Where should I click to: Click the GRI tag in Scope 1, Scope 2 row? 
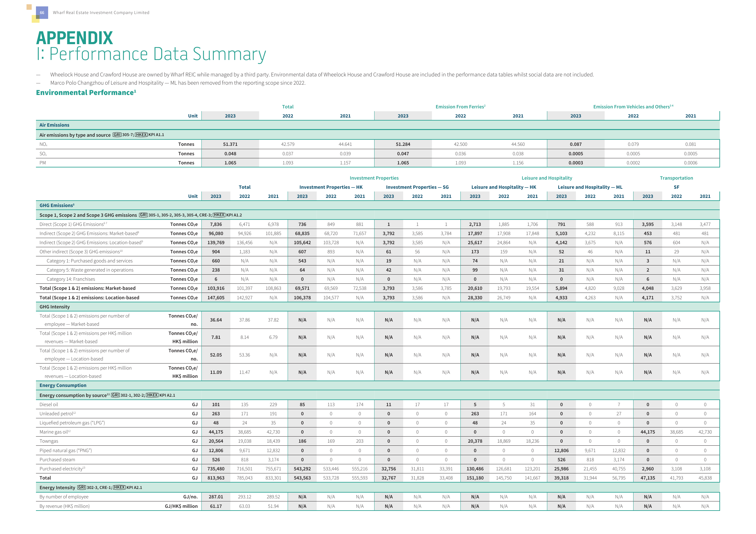[143, 215]
